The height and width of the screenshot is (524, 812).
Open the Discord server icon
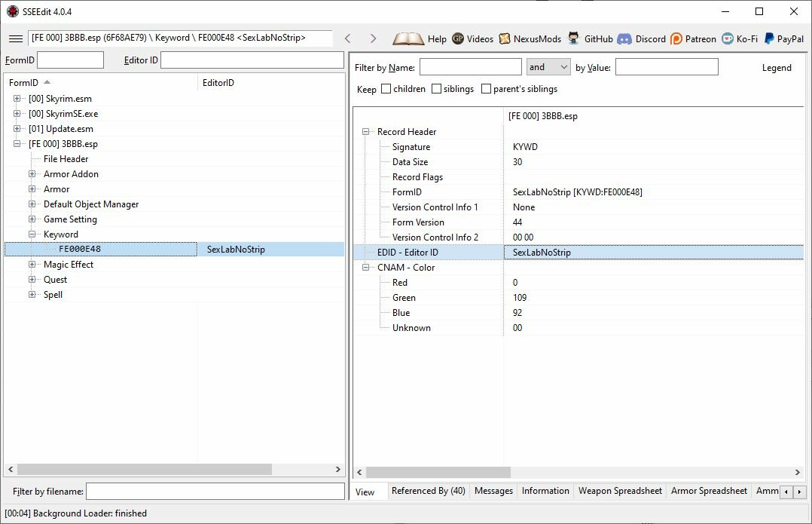624,38
